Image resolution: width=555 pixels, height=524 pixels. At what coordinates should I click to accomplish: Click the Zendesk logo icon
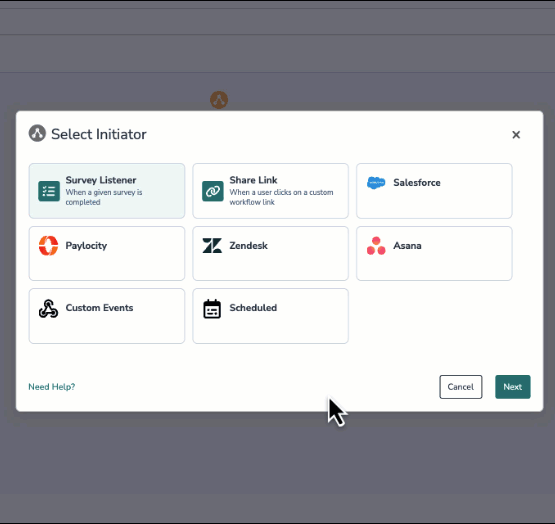click(212, 245)
